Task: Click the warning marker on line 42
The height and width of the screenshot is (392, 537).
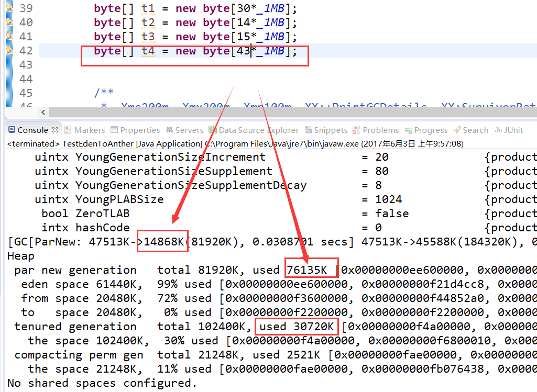Action: coord(9,50)
